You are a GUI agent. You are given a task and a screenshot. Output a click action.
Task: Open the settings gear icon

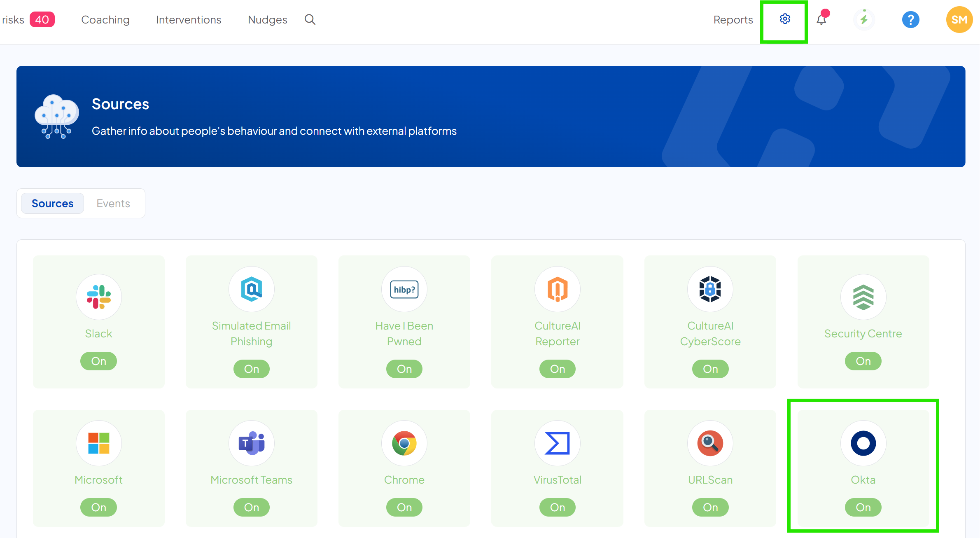(x=784, y=19)
